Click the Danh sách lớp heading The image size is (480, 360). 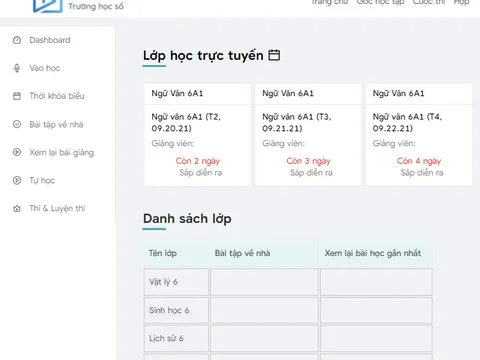pyautogui.click(x=187, y=219)
